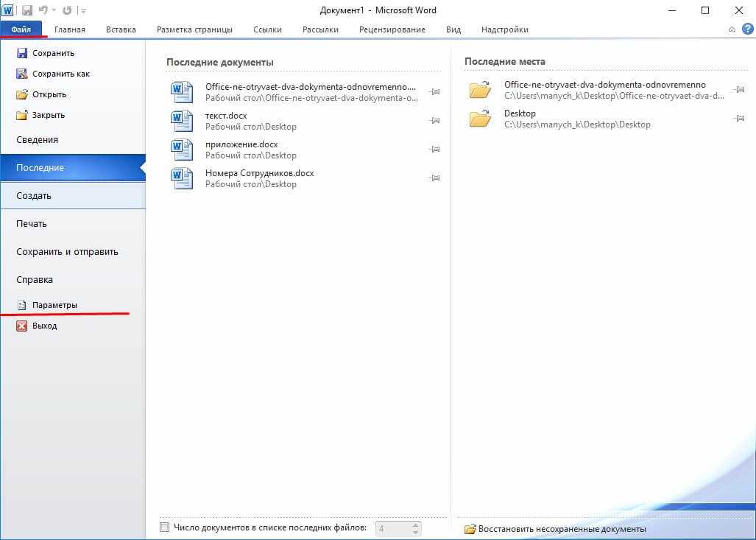Open the Разметка страницы tab
This screenshot has width=756, height=540.
(x=194, y=29)
